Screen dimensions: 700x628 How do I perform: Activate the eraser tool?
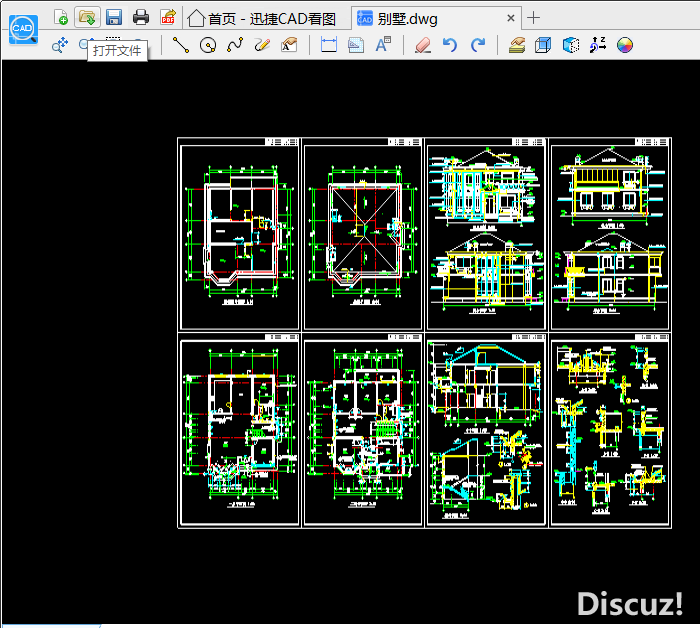421,45
